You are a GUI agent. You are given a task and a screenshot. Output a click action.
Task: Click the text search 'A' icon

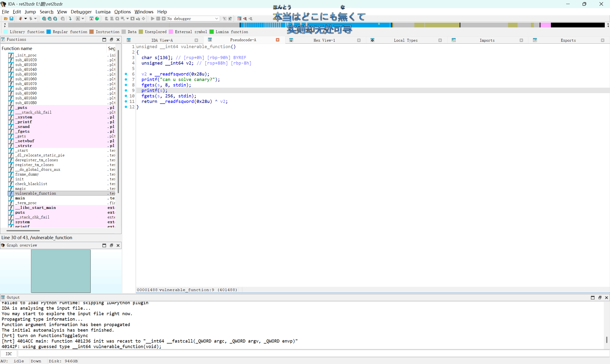click(78, 19)
